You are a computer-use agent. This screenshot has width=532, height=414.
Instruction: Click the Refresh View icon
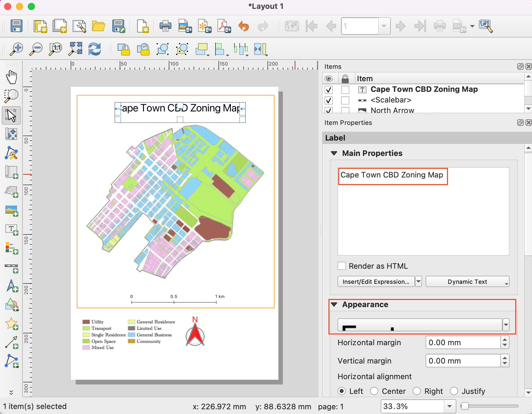click(x=95, y=49)
